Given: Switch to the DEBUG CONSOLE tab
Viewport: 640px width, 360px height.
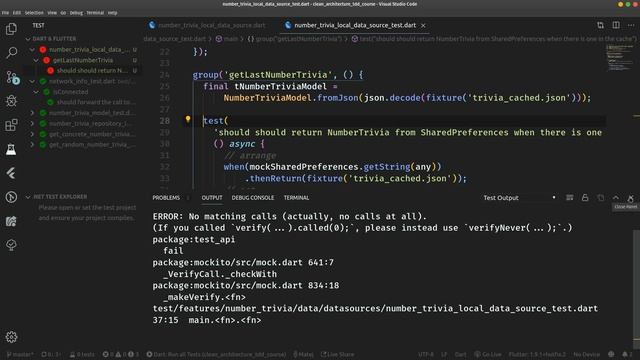Looking at the screenshot, I should click(x=253, y=198).
